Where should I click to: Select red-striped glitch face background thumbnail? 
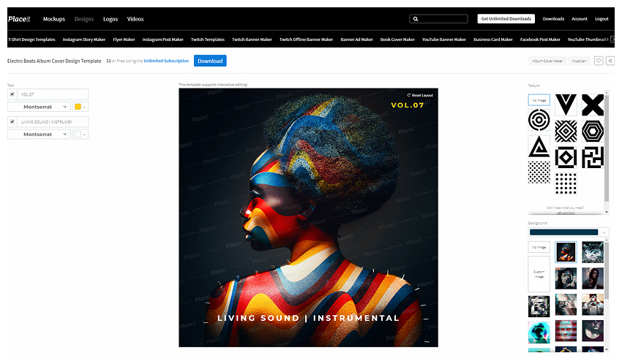566,330
